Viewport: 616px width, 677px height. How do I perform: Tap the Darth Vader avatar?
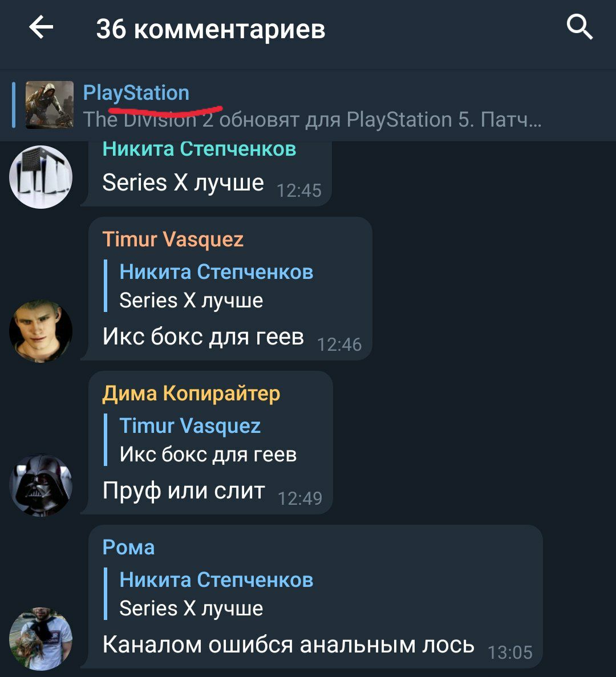click(x=40, y=485)
